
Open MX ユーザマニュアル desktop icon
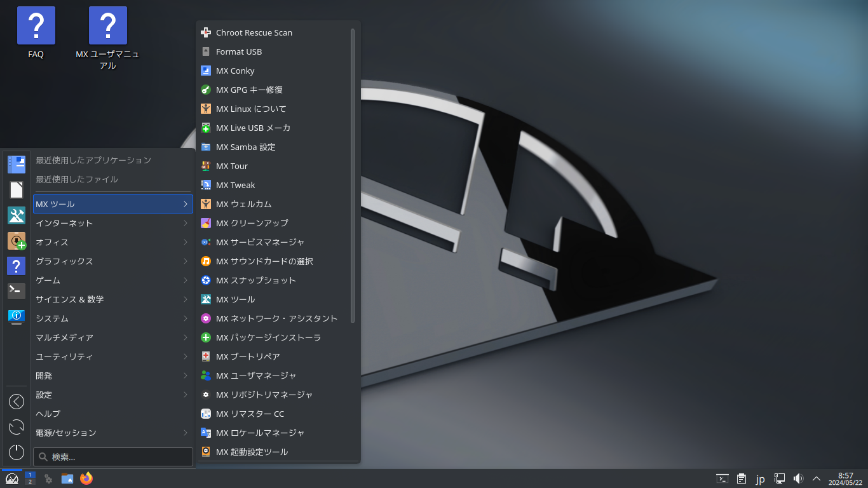108,38
